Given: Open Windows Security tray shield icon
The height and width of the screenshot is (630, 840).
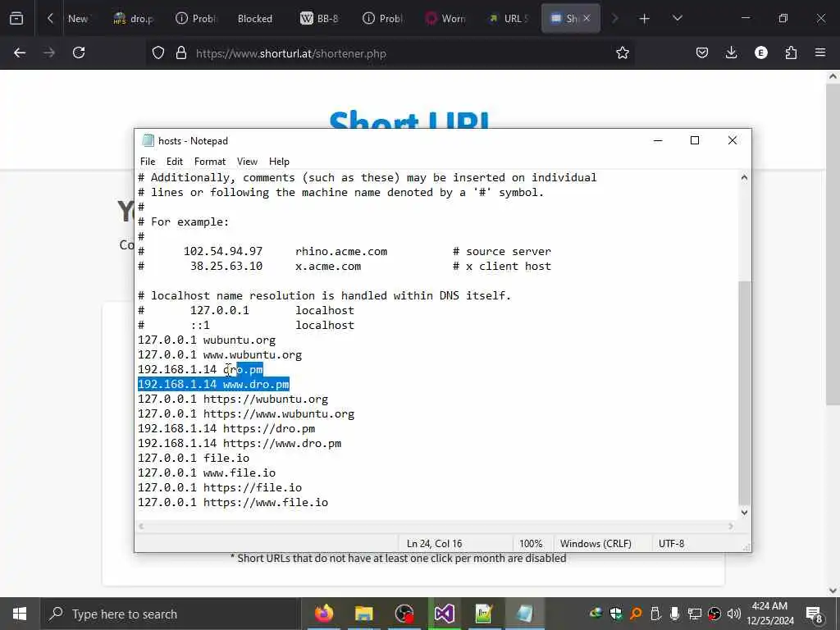Looking at the screenshot, I should click(x=615, y=614).
